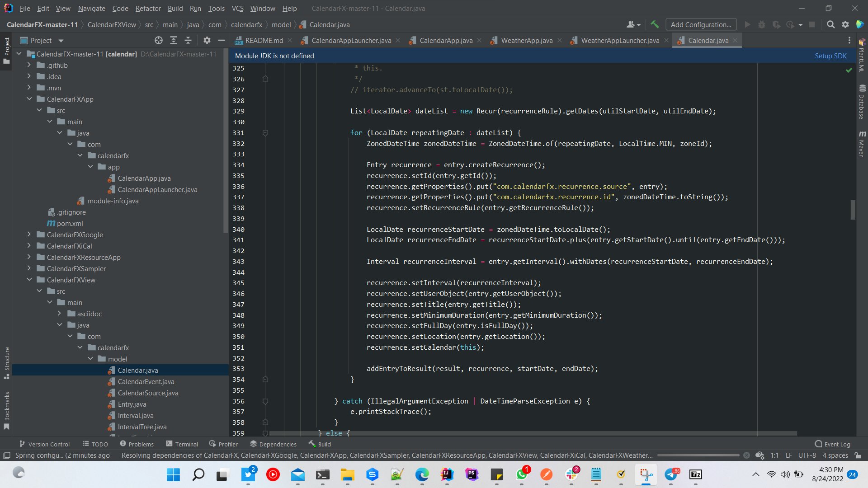Viewport: 868px width, 488px height.
Task: Open the Database tool window
Action: point(862,102)
